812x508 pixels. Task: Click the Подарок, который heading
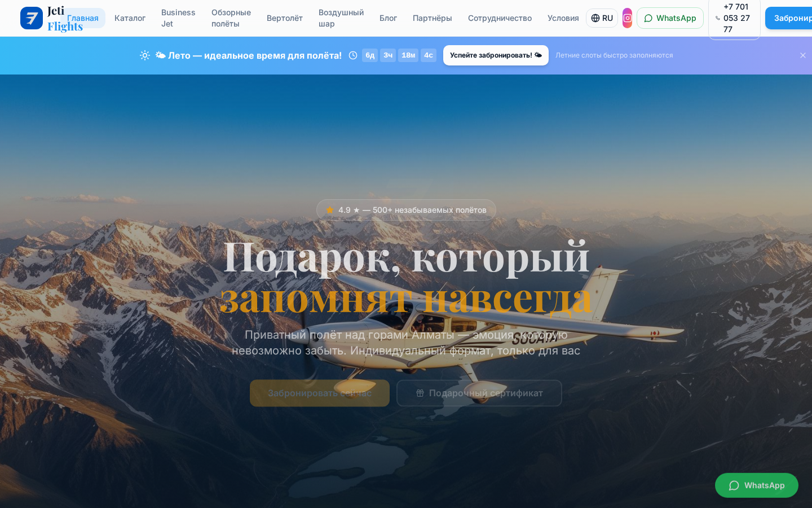click(406, 257)
